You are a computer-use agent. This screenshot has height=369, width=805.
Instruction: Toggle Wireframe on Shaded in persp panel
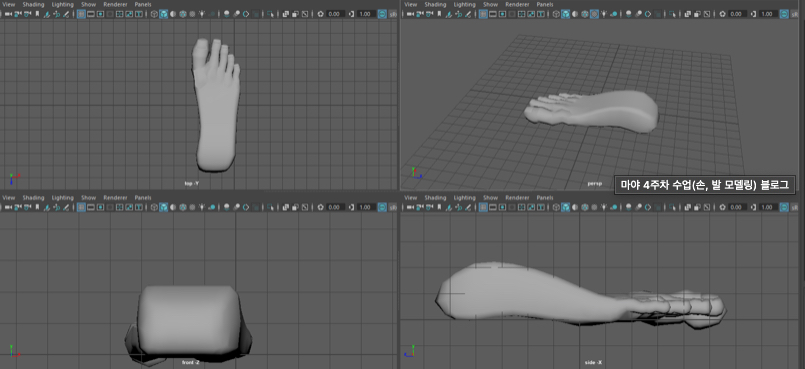point(585,14)
